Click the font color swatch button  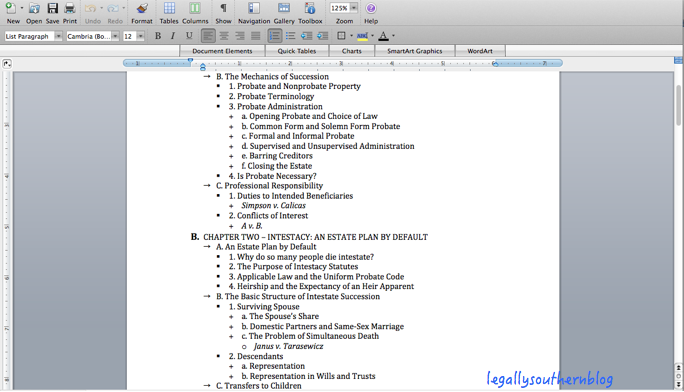pos(383,36)
